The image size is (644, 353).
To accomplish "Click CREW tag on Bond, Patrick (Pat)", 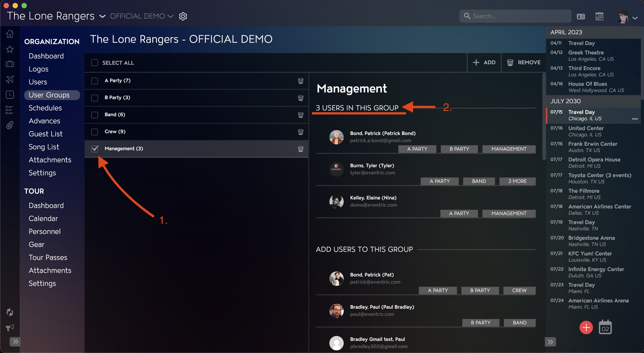I will pyautogui.click(x=519, y=291).
